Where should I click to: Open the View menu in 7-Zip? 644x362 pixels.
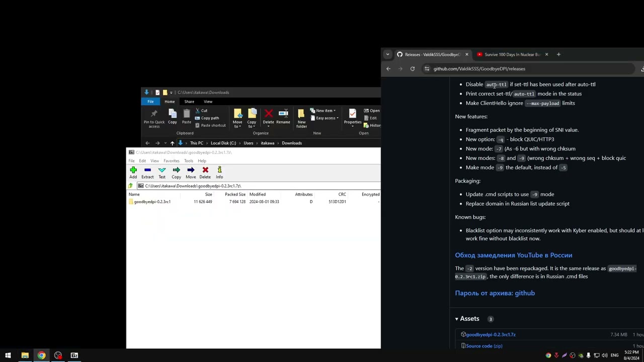pyautogui.click(x=154, y=161)
